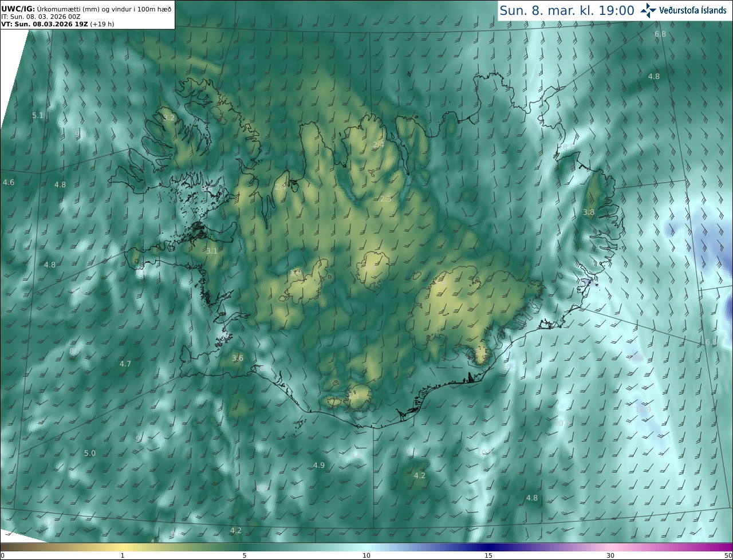The image size is (733, 560).
Task: Click 'Úrkomumætti (mm) og vindur í 100m hæð' description
Action: [104, 9]
